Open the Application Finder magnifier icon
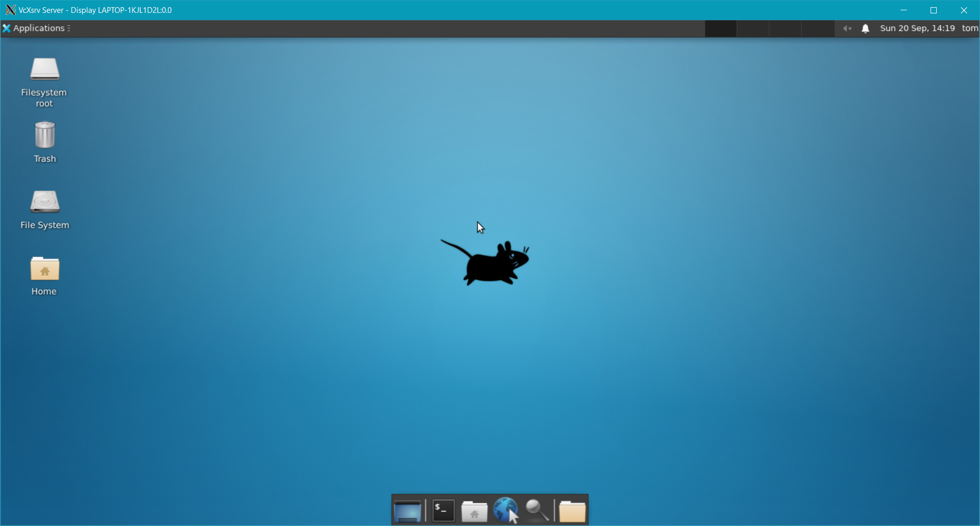Screen dimensions: 980x526 (x=536, y=510)
